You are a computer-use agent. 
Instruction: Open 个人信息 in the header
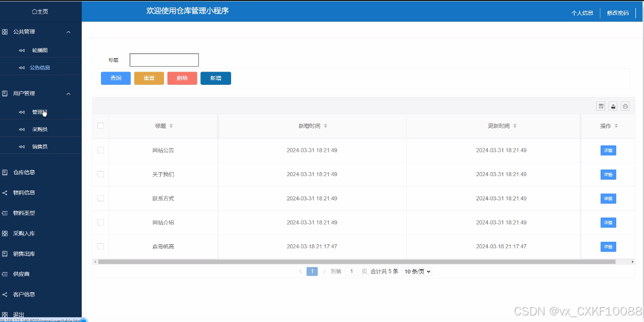pos(582,13)
